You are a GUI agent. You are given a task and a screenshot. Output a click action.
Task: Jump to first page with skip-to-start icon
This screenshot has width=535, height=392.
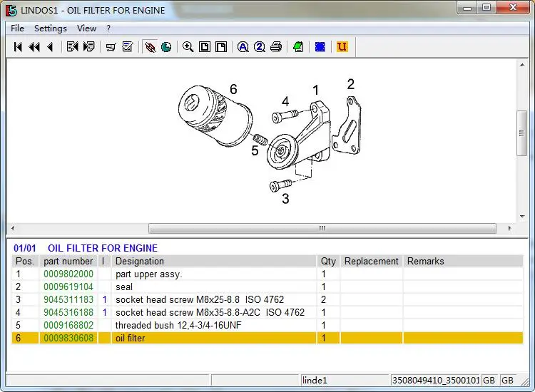pyautogui.click(x=18, y=47)
